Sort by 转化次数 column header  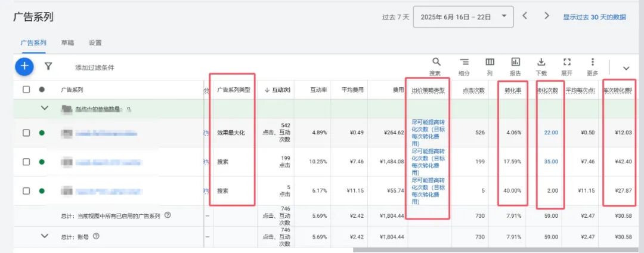548,90
